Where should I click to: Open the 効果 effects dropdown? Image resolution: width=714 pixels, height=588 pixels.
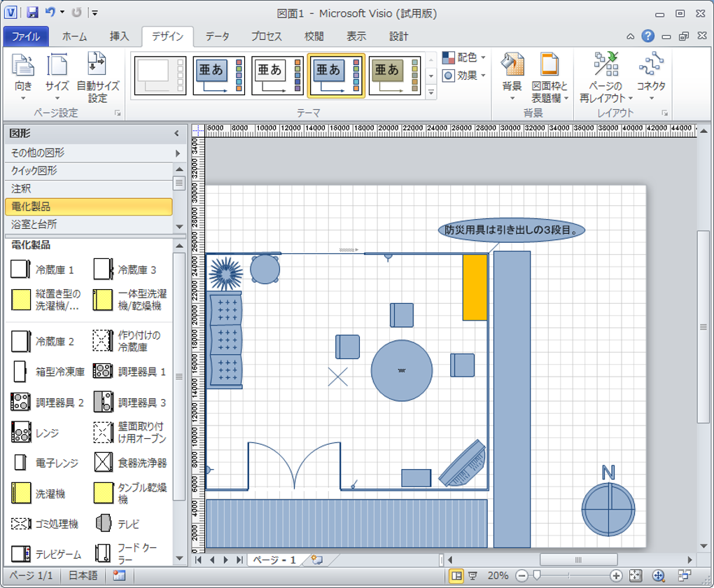tap(464, 75)
